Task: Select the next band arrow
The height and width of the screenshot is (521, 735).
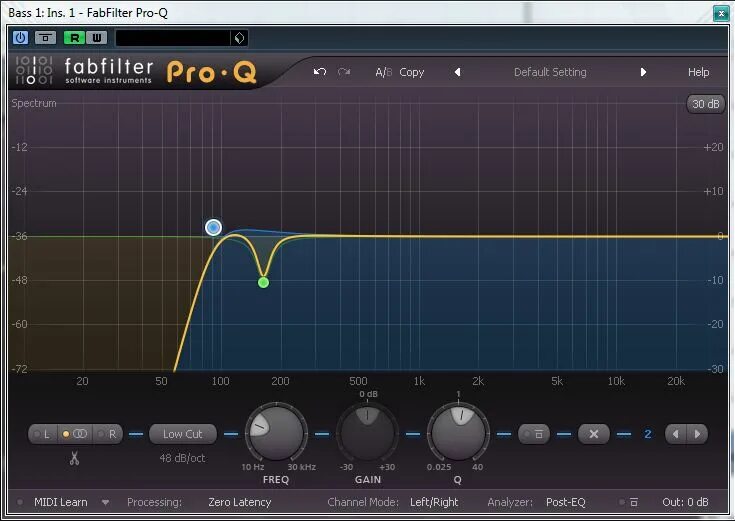Action: click(x=697, y=434)
